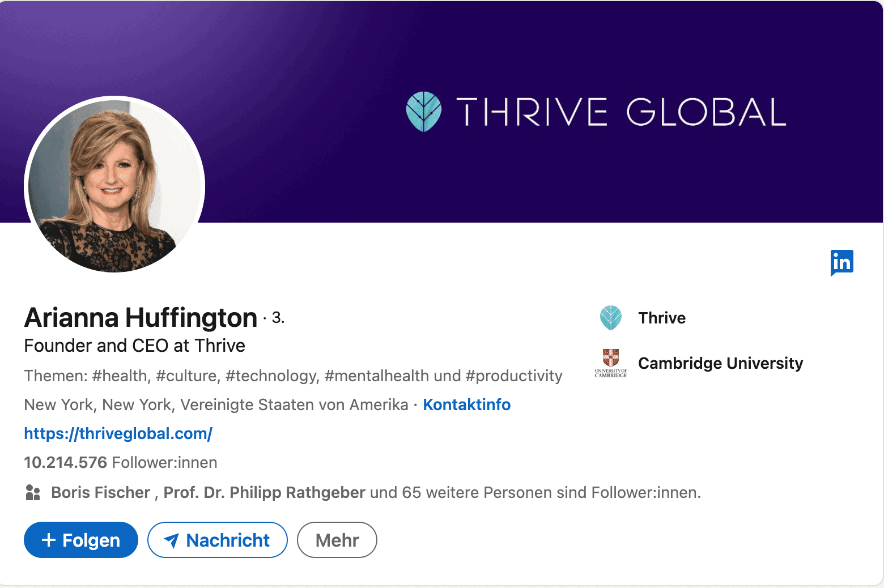
Task: Open the Kontaktinfo link
Action: click(x=466, y=404)
